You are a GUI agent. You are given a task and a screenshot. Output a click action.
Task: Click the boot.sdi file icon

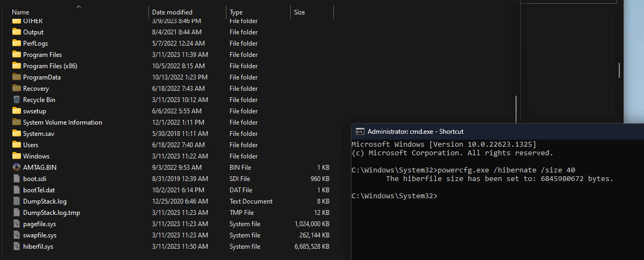(x=17, y=179)
